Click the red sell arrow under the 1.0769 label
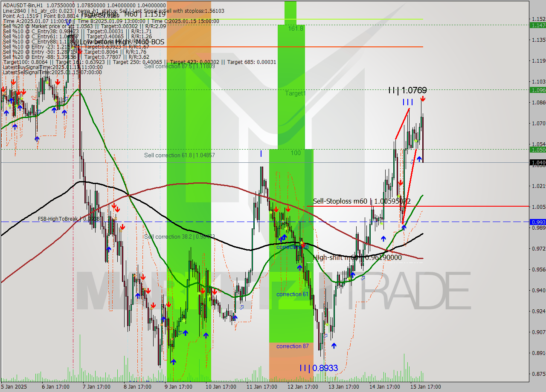 (x=423, y=99)
